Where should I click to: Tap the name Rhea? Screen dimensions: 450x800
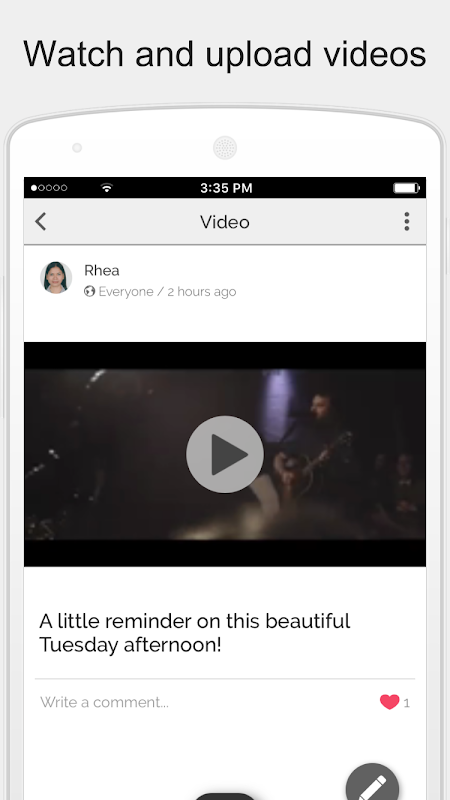[102, 270]
